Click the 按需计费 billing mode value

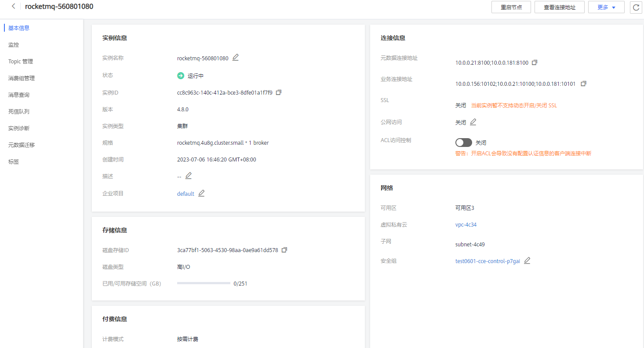188,339
